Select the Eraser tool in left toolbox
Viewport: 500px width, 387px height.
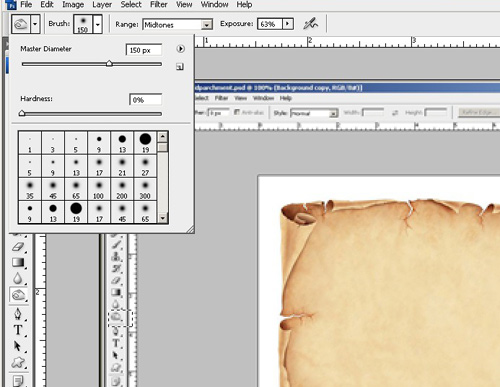(18, 247)
